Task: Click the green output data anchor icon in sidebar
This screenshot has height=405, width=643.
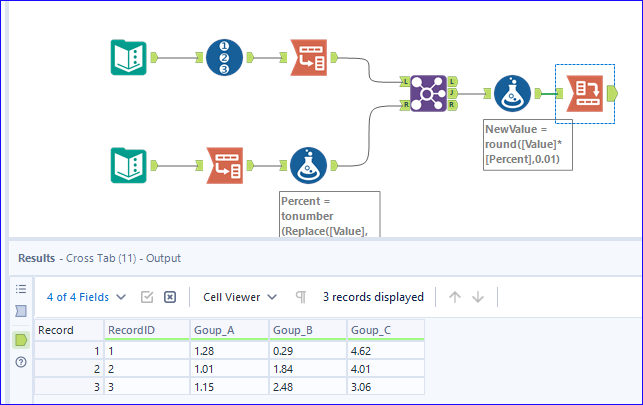Action: 21,340
